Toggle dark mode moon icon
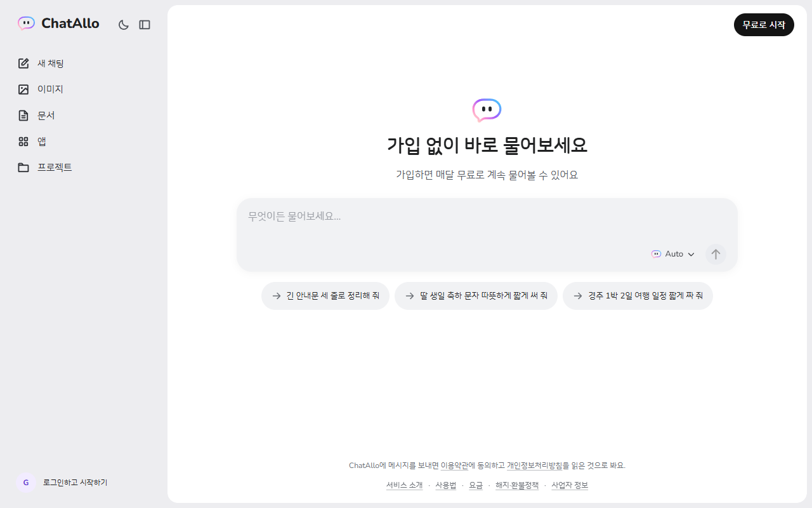 pos(124,25)
